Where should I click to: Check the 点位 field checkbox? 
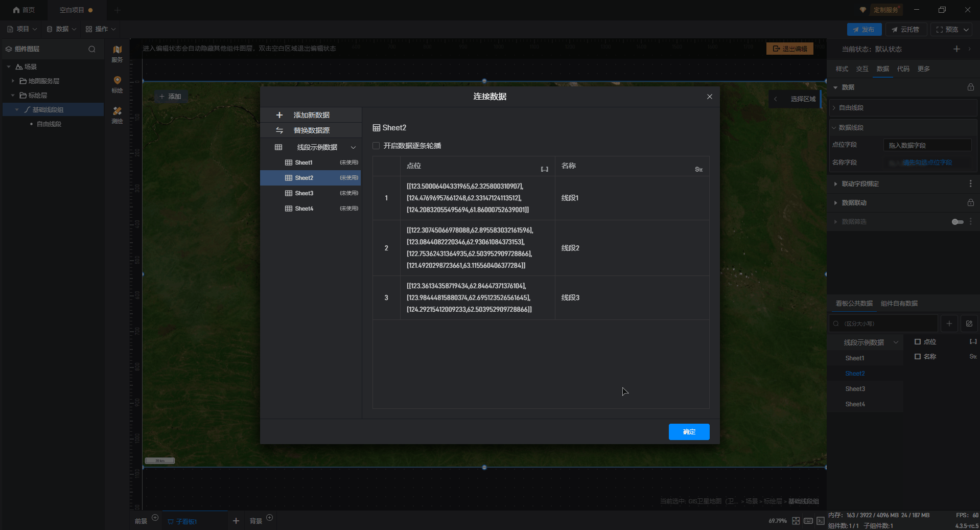[x=918, y=342]
